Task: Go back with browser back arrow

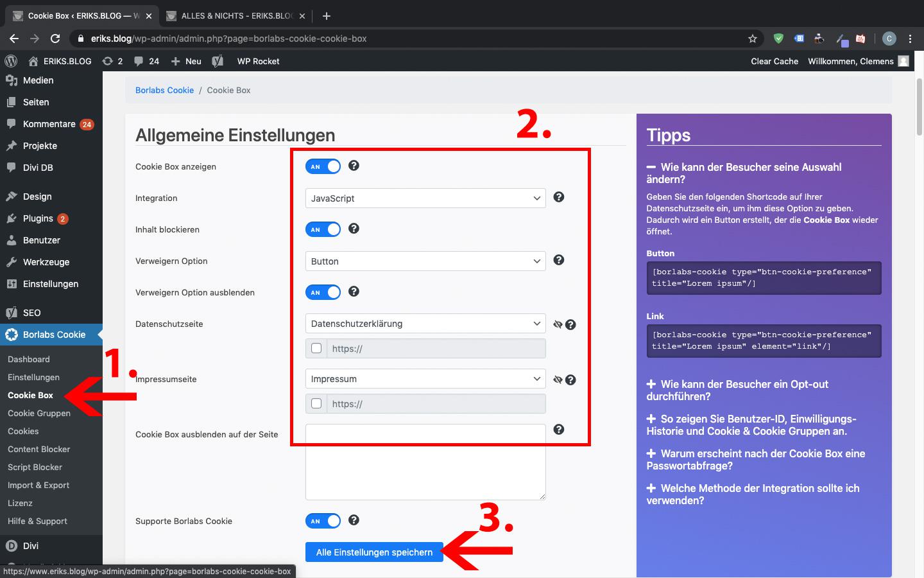Action: [14, 39]
